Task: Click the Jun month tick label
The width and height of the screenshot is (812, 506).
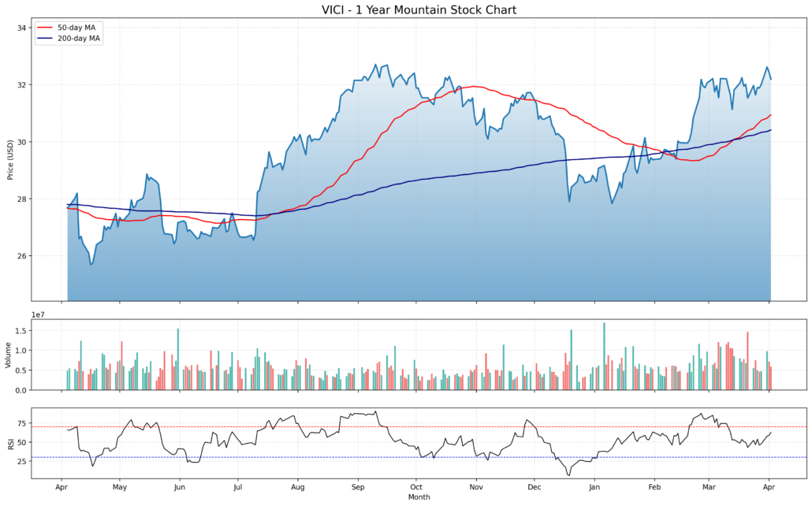Action: pyautogui.click(x=179, y=487)
